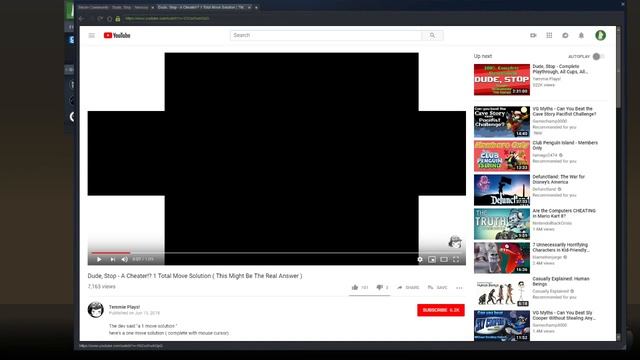The height and width of the screenshot is (360, 640).
Task: Click the video title text
Action: click(195, 276)
